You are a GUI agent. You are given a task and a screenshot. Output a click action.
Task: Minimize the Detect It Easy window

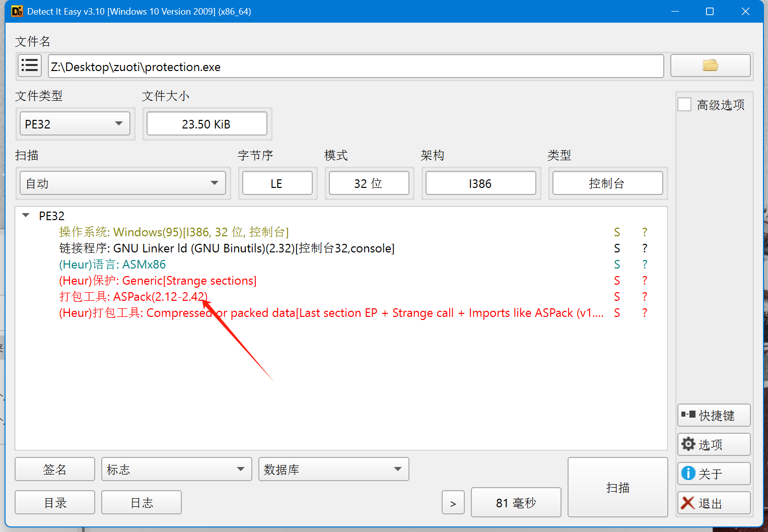point(675,11)
